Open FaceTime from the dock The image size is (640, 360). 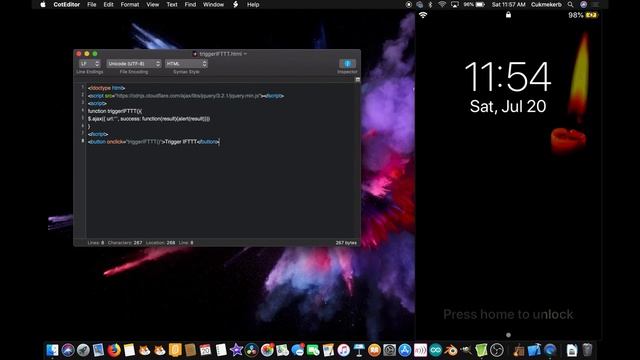coord(313,350)
